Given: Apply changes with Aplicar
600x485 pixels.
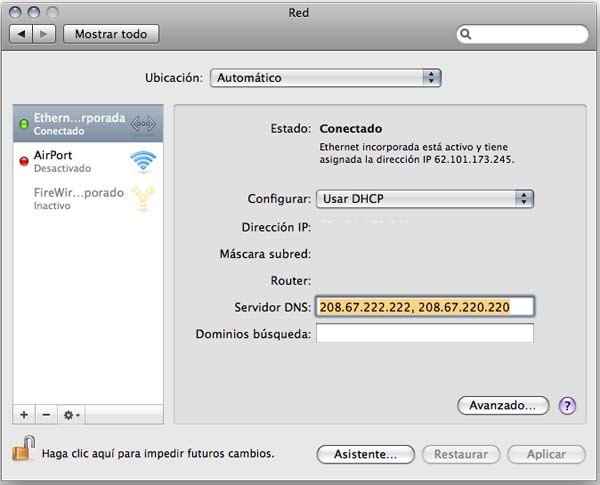Looking at the screenshot, I should click(546, 454).
